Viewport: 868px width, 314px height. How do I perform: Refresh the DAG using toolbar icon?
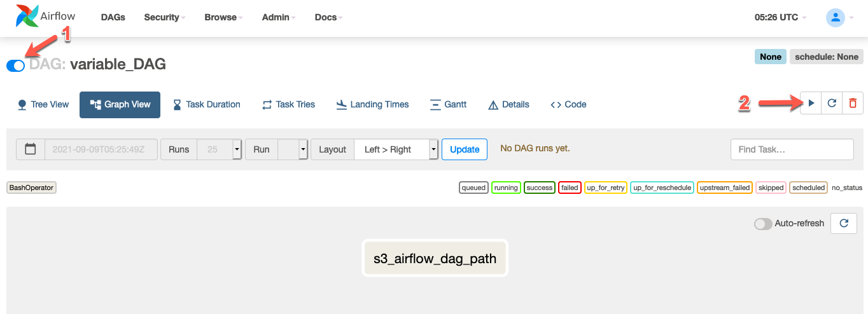[x=832, y=103]
